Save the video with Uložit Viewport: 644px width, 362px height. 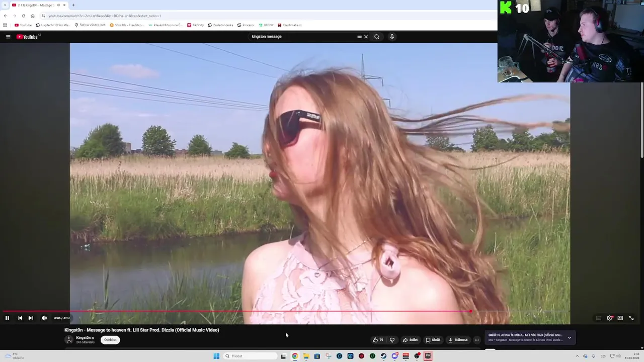coord(433,340)
